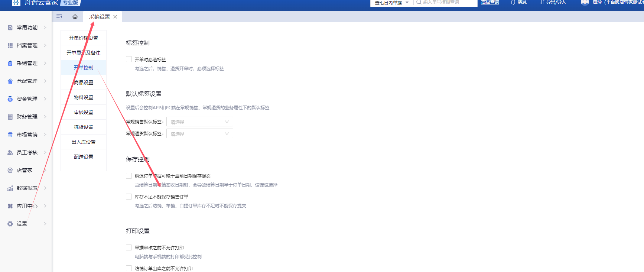The image size is (644, 272).
Task: Collapse sidebar using the menu fold icon
Action: pyautogui.click(x=59, y=17)
